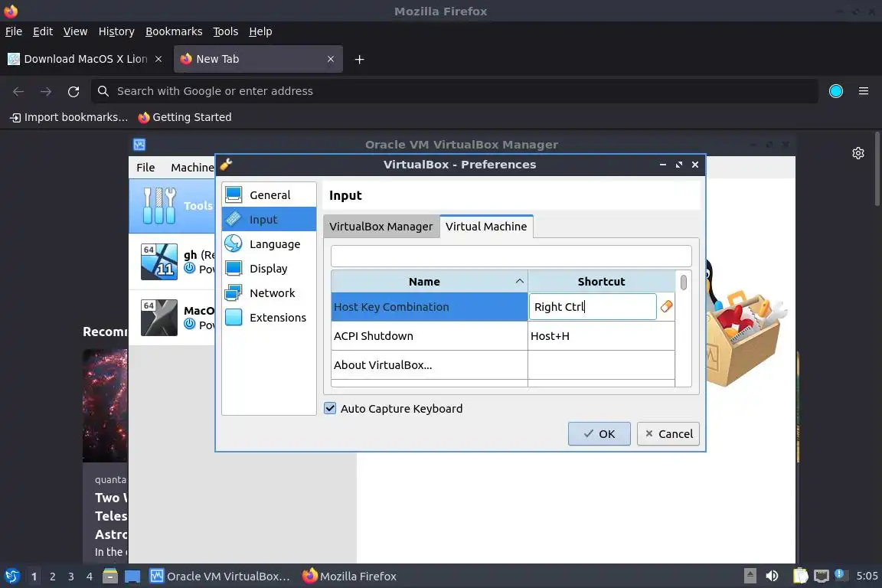Switch to workspace 4
The height and width of the screenshot is (588, 882).
coord(90,577)
